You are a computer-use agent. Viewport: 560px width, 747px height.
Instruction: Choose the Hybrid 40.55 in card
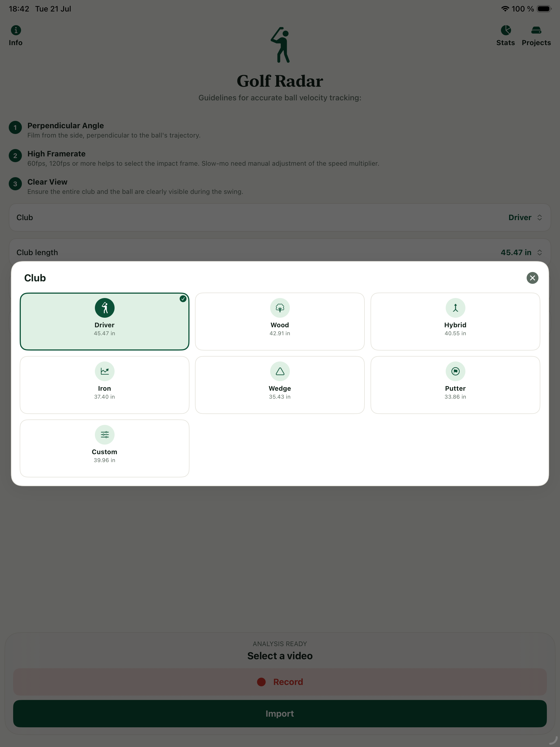tap(455, 322)
